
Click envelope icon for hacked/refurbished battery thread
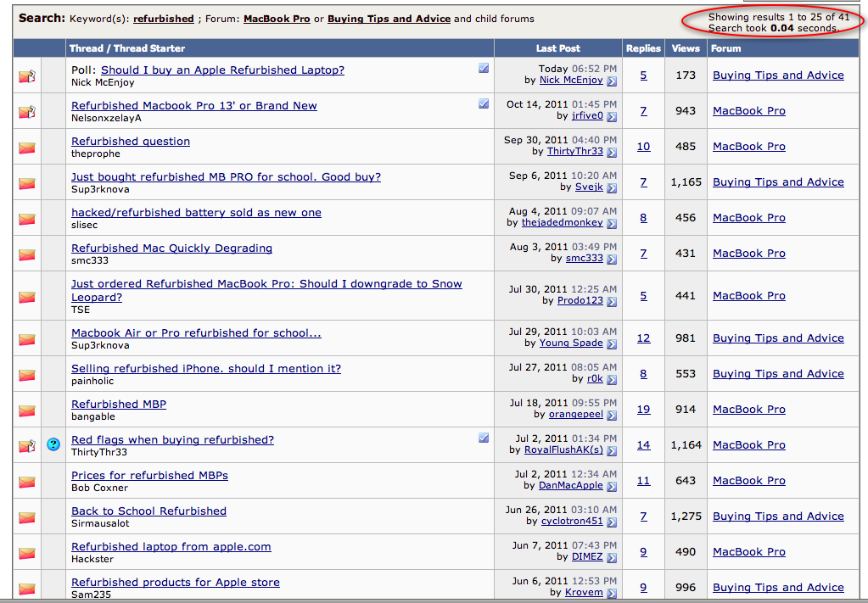(x=26, y=219)
